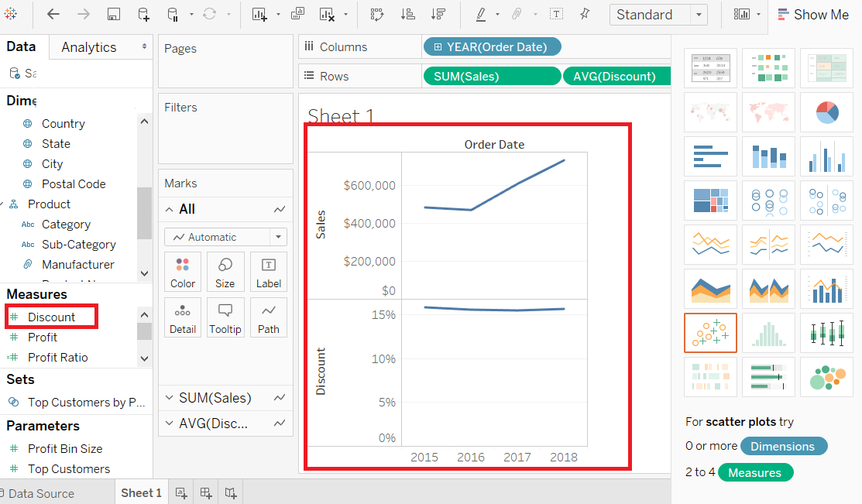862x504 pixels.
Task: Select the treemap chart in Show Me
Action: (x=710, y=201)
